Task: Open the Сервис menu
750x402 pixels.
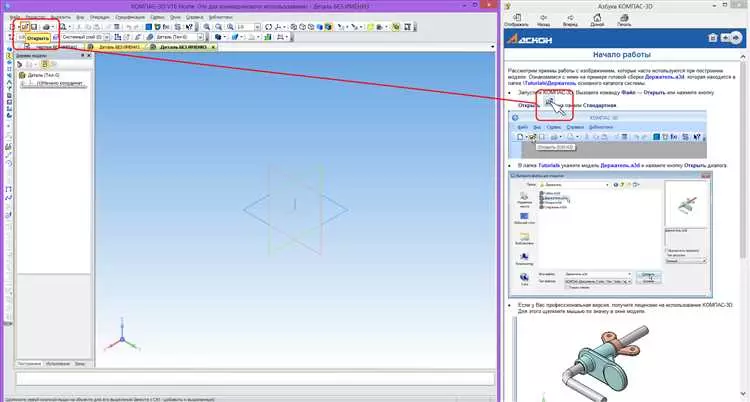Action: (157, 17)
